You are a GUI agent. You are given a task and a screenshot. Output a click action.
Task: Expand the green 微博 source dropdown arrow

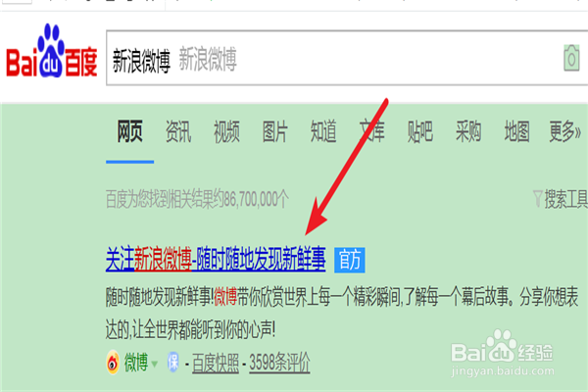coord(154,364)
